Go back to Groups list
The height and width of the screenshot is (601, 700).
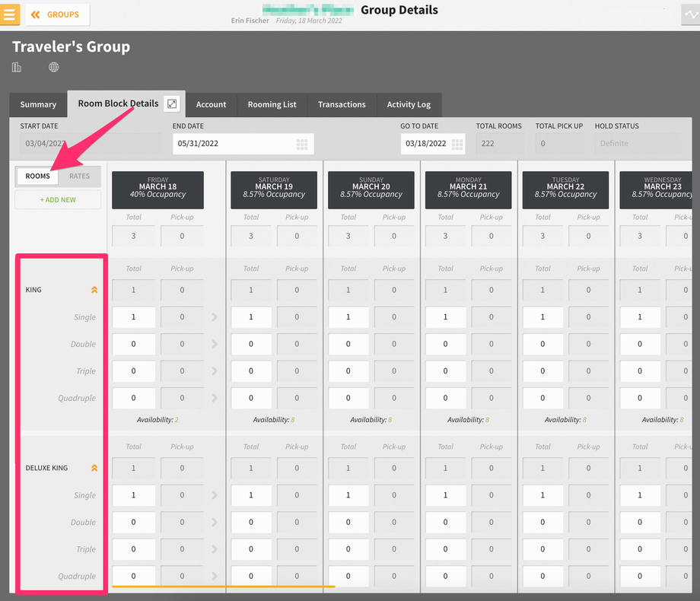click(x=57, y=14)
